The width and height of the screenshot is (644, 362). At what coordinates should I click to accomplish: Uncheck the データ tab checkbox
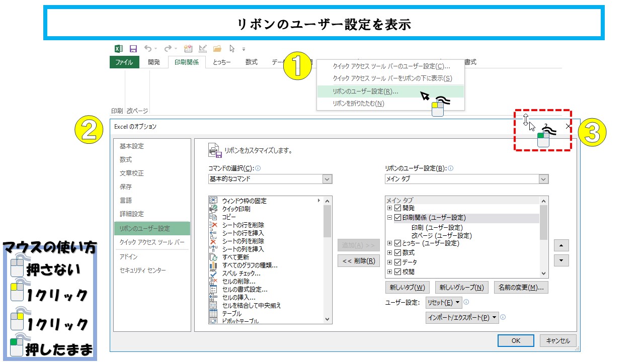(x=398, y=262)
